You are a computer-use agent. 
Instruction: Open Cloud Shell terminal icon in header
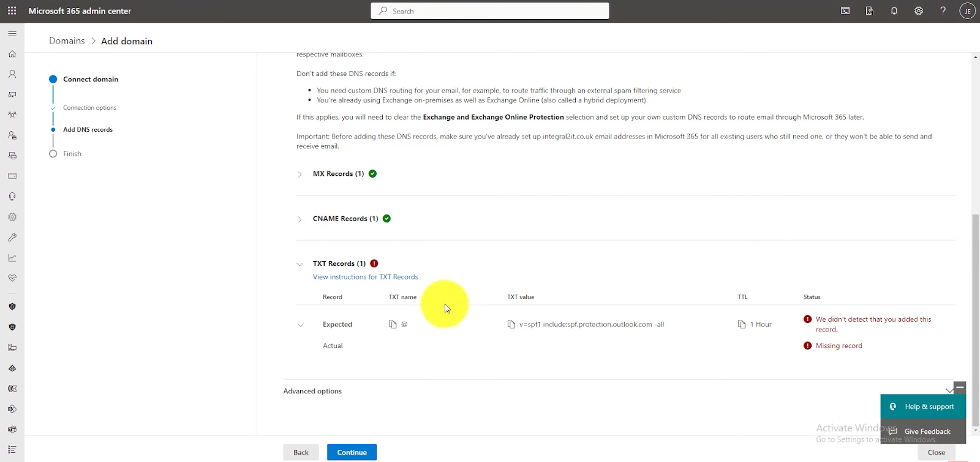click(845, 11)
